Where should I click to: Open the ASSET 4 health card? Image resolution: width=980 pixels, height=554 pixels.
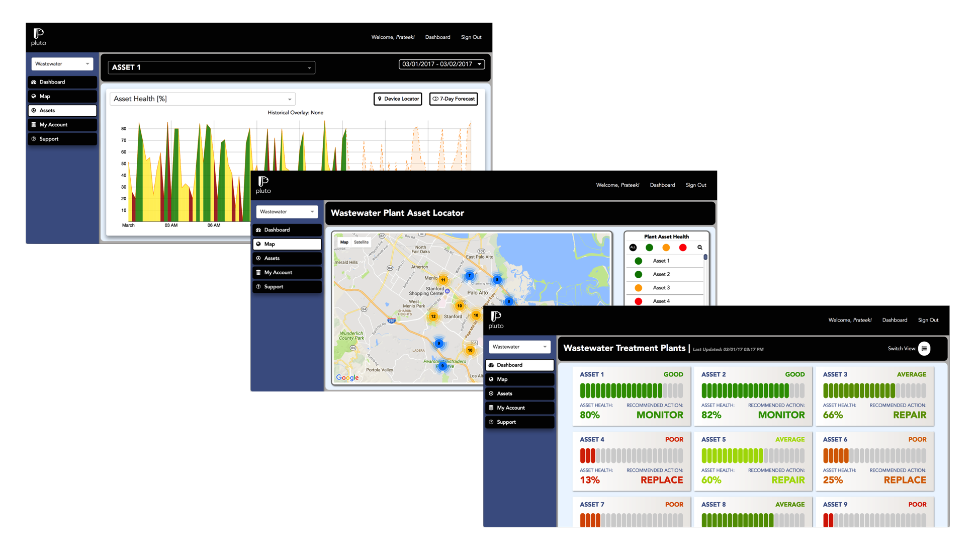coord(632,460)
